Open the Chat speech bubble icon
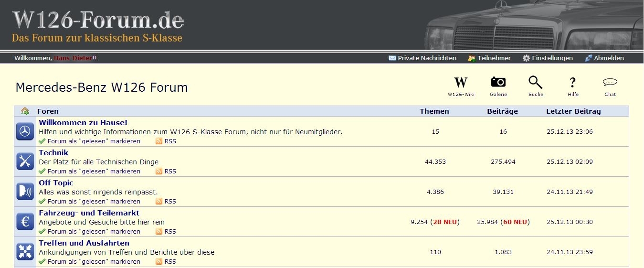This screenshot has height=268, width=644. click(610, 82)
